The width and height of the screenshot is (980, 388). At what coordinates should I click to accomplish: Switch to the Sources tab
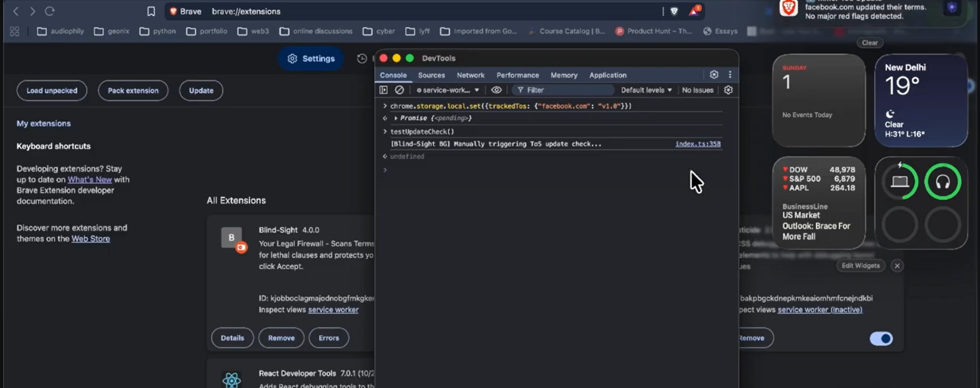pyautogui.click(x=431, y=75)
